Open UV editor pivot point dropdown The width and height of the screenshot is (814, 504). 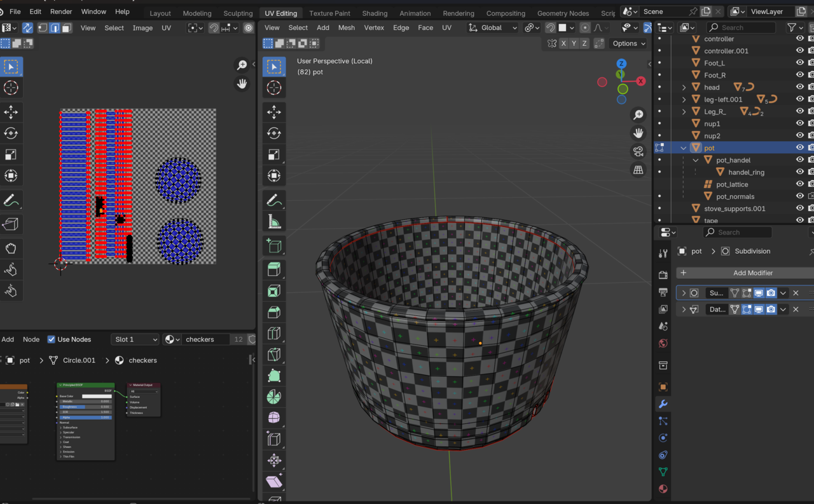[x=196, y=28]
